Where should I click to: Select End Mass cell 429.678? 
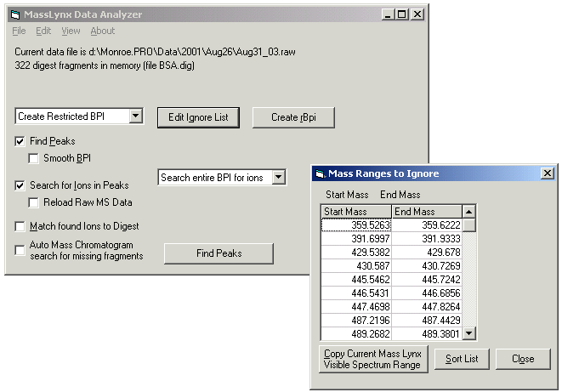[427, 253]
